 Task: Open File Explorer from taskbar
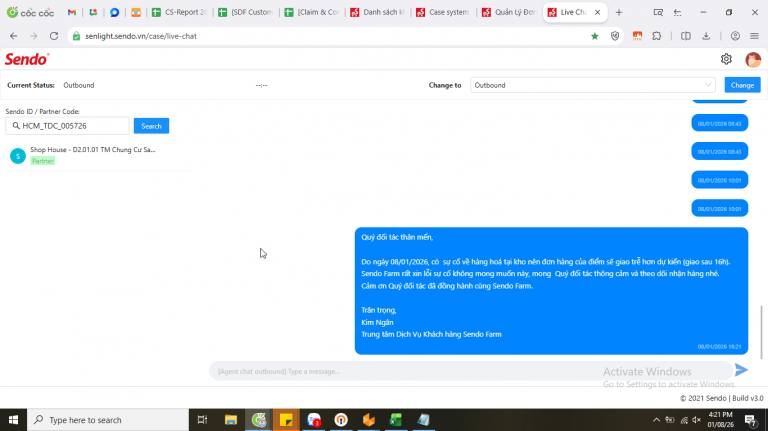click(x=231, y=420)
